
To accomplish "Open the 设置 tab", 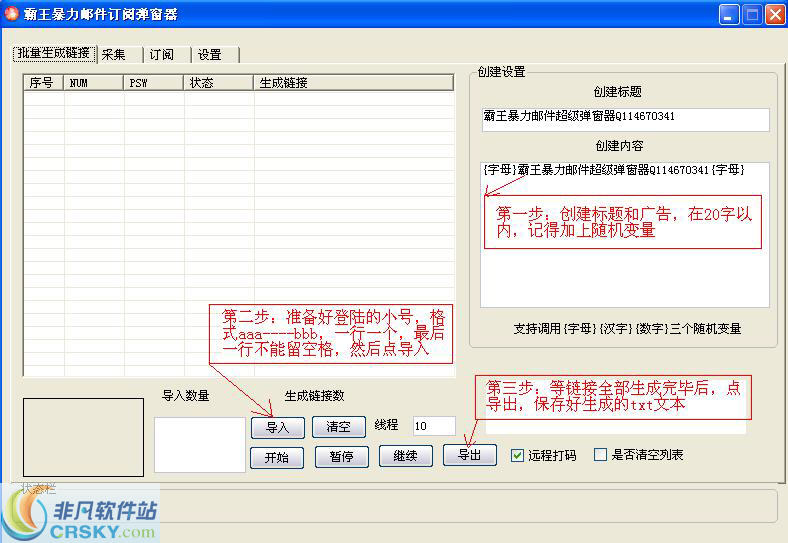I will (216, 54).
